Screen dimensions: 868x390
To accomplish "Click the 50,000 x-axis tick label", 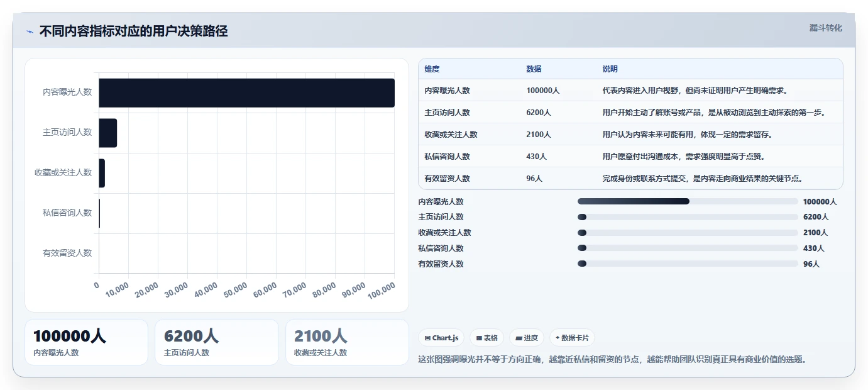I will point(235,290).
